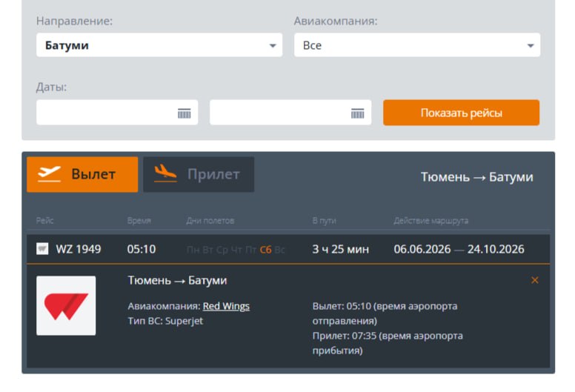Click the Тюмень → Батуми heading in the details
Viewport: 575px width, 392px height.
[x=177, y=281]
